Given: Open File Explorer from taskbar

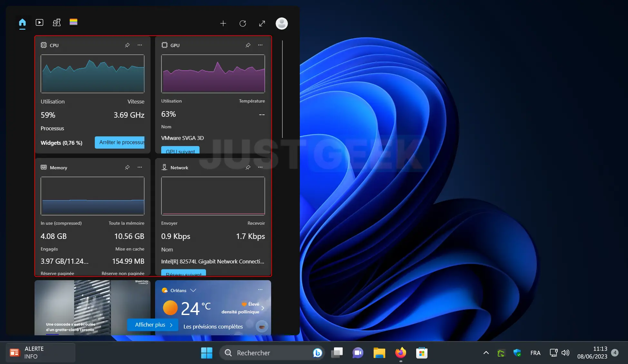Looking at the screenshot, I should (x=379, y=353).
